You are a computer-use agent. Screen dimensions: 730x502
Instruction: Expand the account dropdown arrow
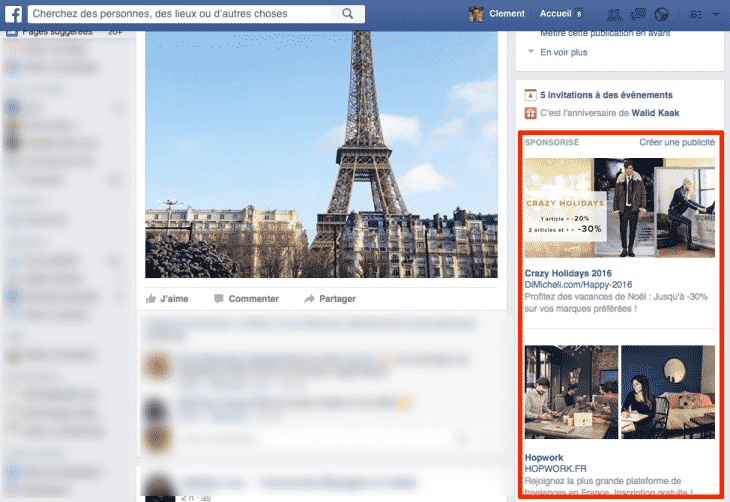click(x=716, y=14)
